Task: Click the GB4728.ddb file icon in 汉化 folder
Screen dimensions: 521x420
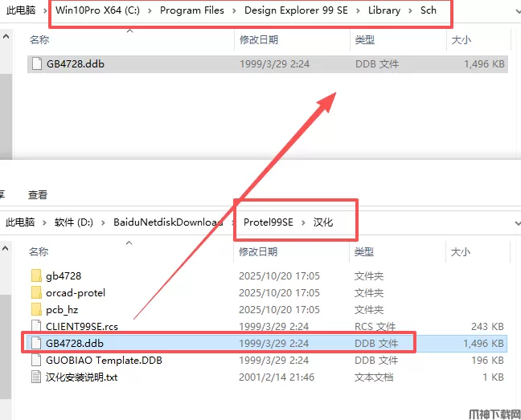Action: coord(36,343)
